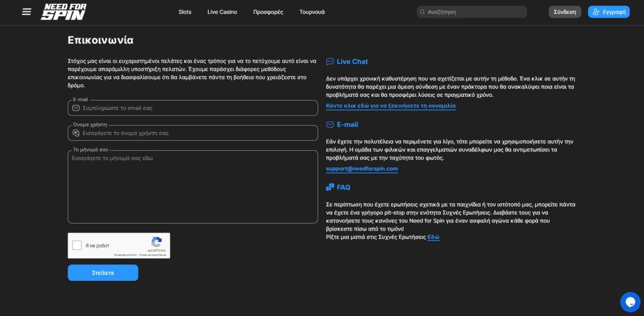Viewport: 644px width, 316px height.
Task: Go to Live Casino section
Action: 222,12
